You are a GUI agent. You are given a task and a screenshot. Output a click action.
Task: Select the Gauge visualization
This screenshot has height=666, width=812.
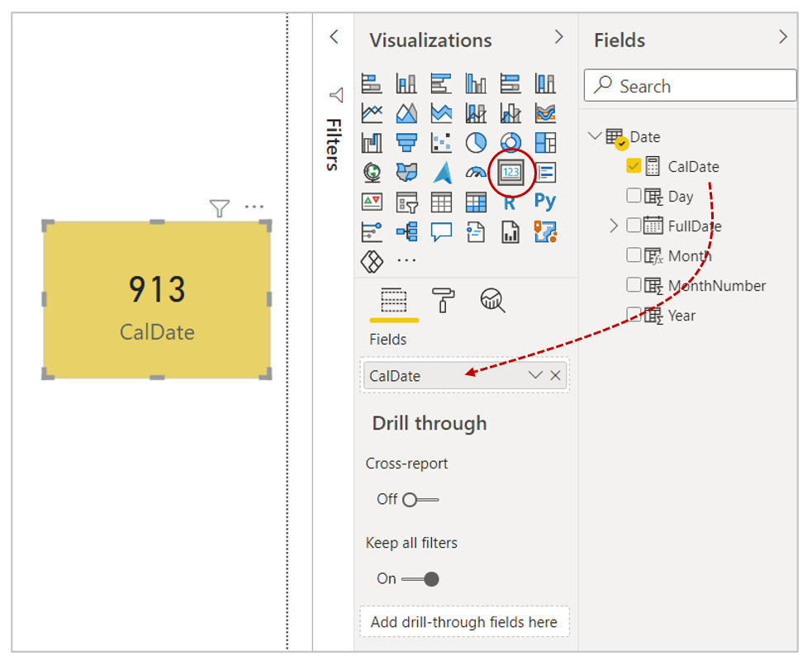[x=476, y=172]
